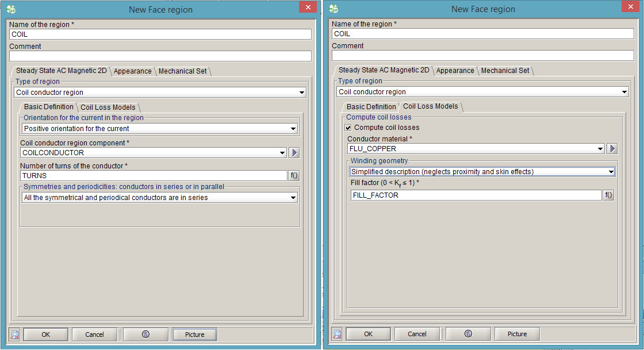Click the f() button beside the TURNS field
Screen dimensions: 644x350
[x=294, y=176]
